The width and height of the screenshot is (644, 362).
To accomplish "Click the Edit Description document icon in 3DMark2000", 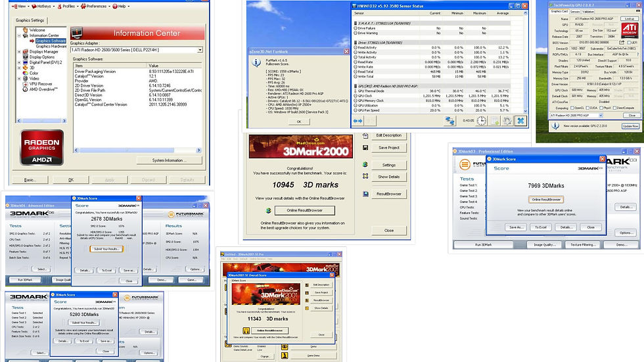I will click(365, 135).
